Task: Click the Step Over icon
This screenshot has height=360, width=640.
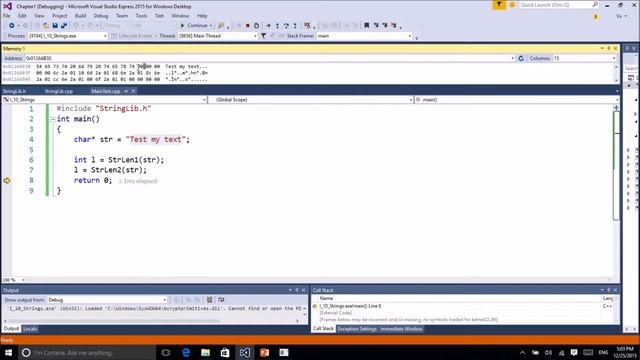Action: point(286,25)
